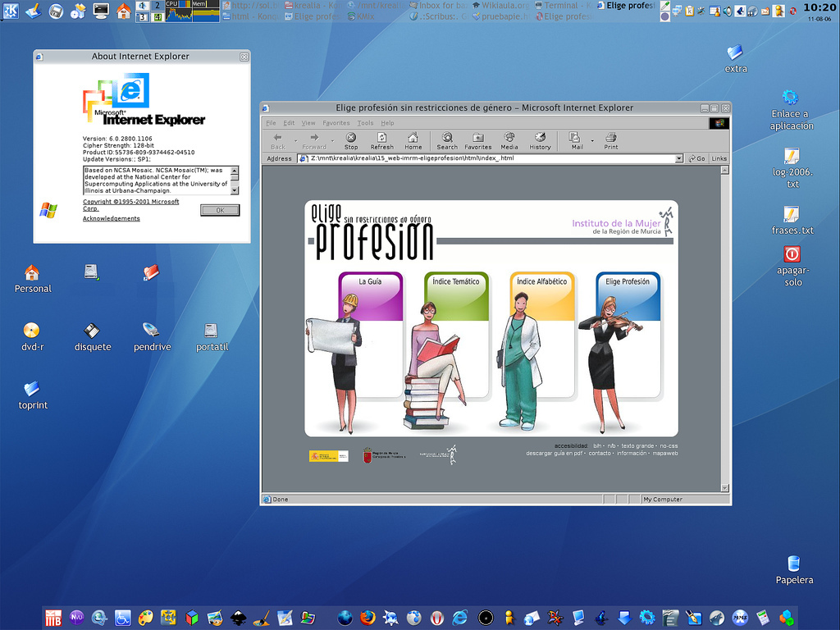Go to the Home page in IE
840x630 pixels.
point(413,141)
